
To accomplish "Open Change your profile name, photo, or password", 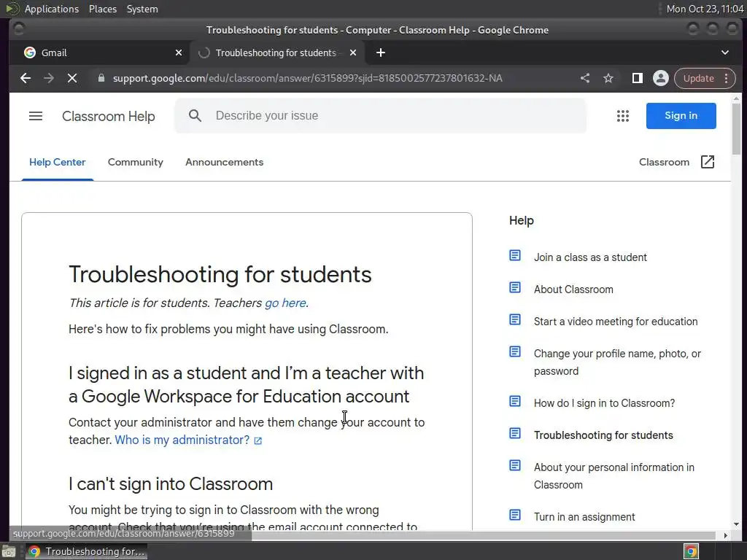I will pyautogui.click(x=617, y=362).
